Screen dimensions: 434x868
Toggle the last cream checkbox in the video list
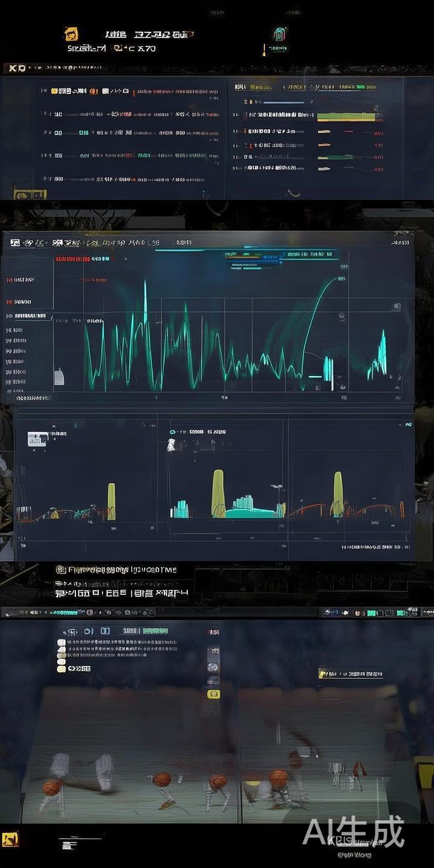pyautogui.click(x=61, y=668)
